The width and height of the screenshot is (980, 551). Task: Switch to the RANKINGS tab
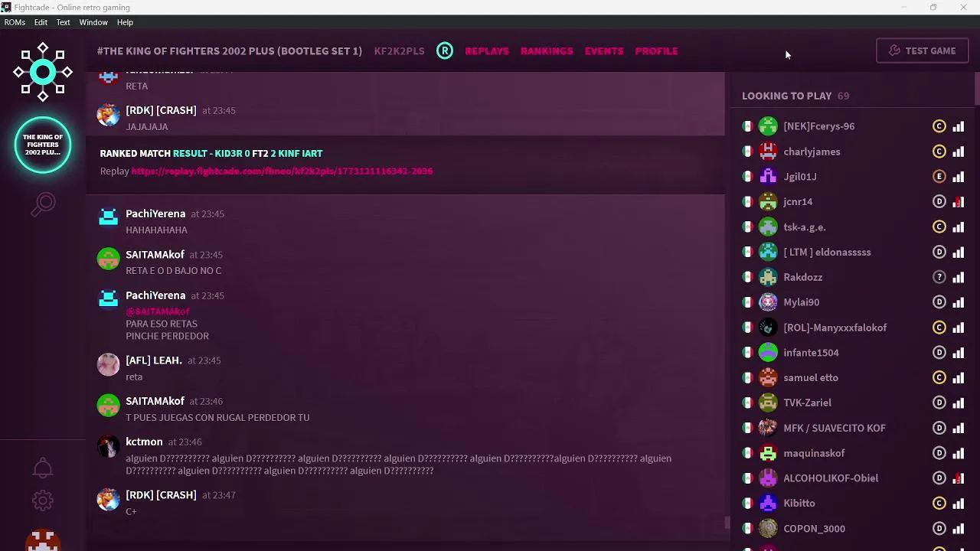click(547, 51)
